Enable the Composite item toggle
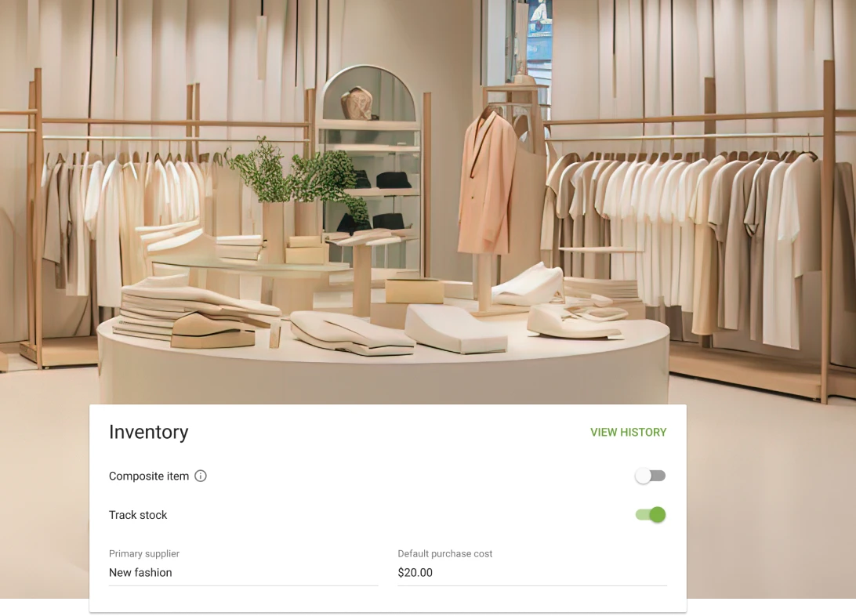This screenshot has width=856, height=616. coord(650,475)
